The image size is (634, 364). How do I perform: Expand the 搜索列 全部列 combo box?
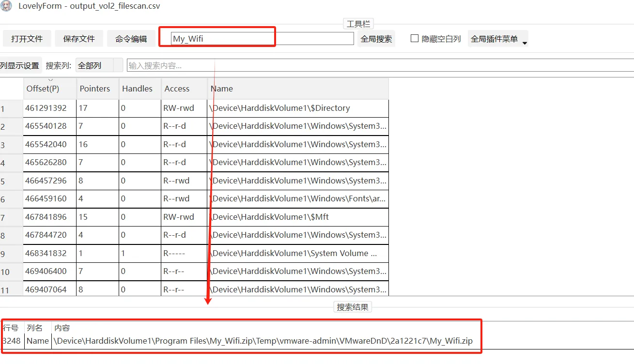99,65
